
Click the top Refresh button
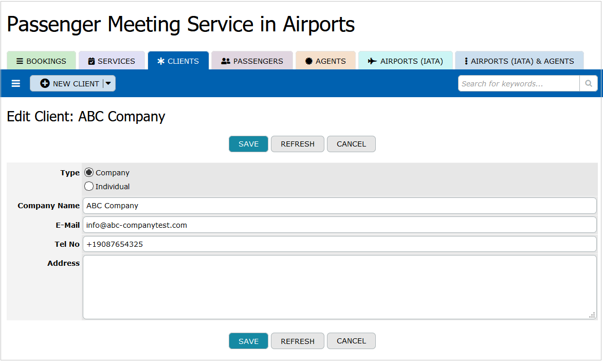pyautogui.click(x=297, y=144)
